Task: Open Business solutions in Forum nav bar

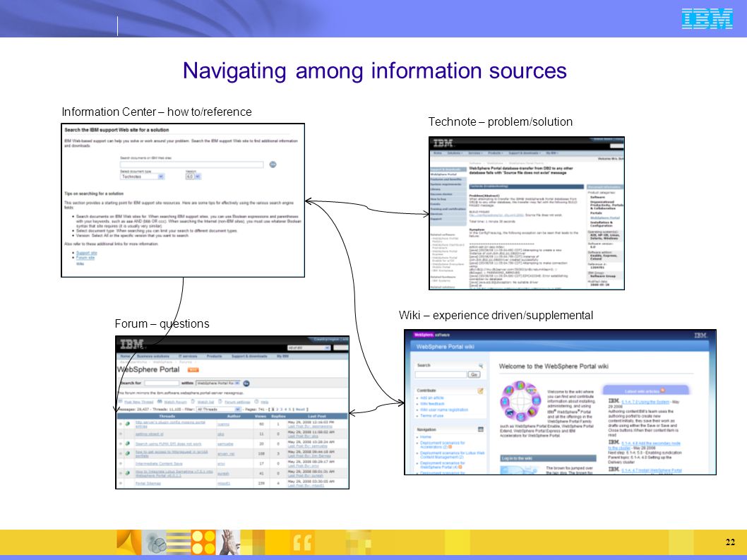Action: pyautogui.click(x=153, y=356)
